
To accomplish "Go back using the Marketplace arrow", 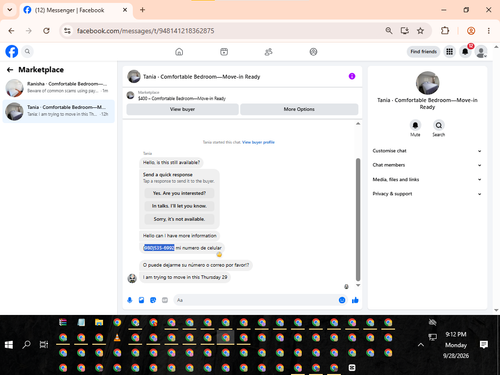I will tap(10, 70).
